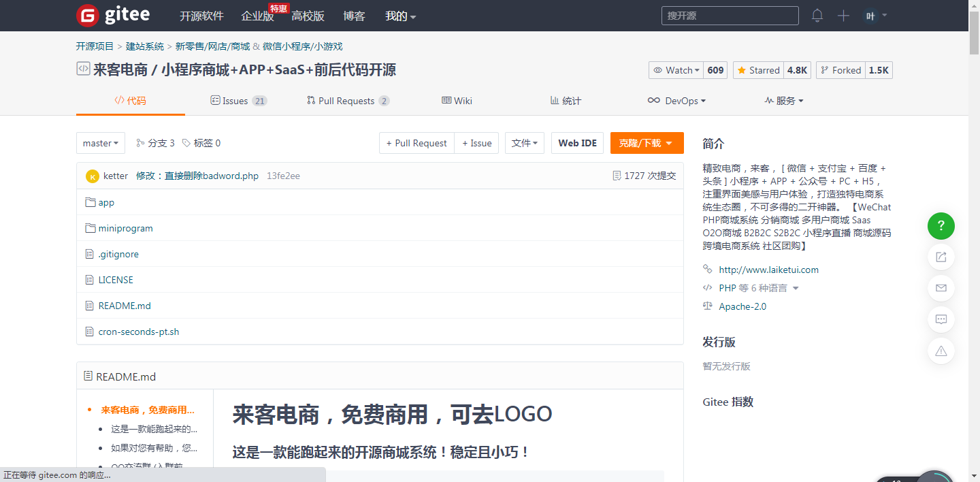Open the Issues tab
Image resolution: width=980 pixels, height=482 pixels.
[239, 101]
